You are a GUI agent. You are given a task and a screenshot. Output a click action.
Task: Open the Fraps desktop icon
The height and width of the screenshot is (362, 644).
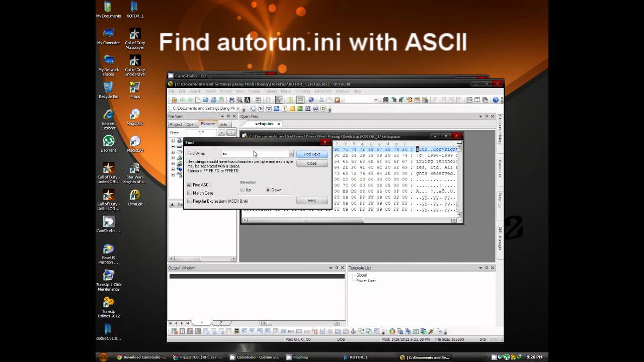135,89
